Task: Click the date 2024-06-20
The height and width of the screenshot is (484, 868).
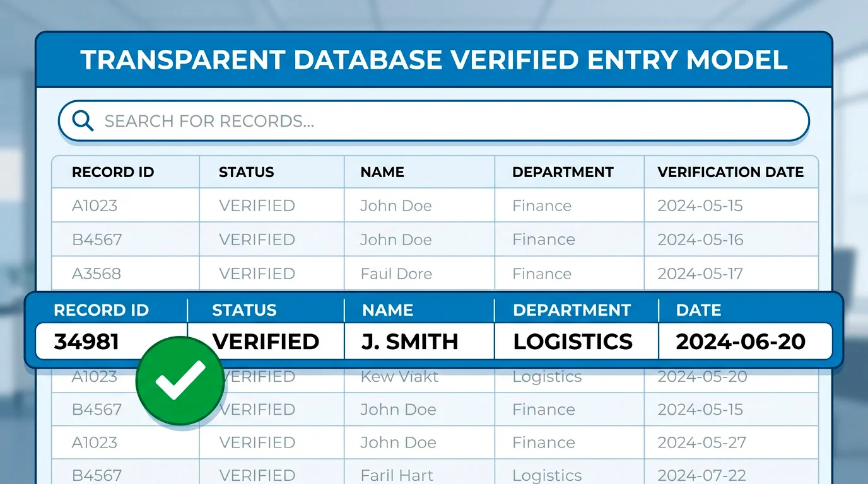Action: pos(741,342)
